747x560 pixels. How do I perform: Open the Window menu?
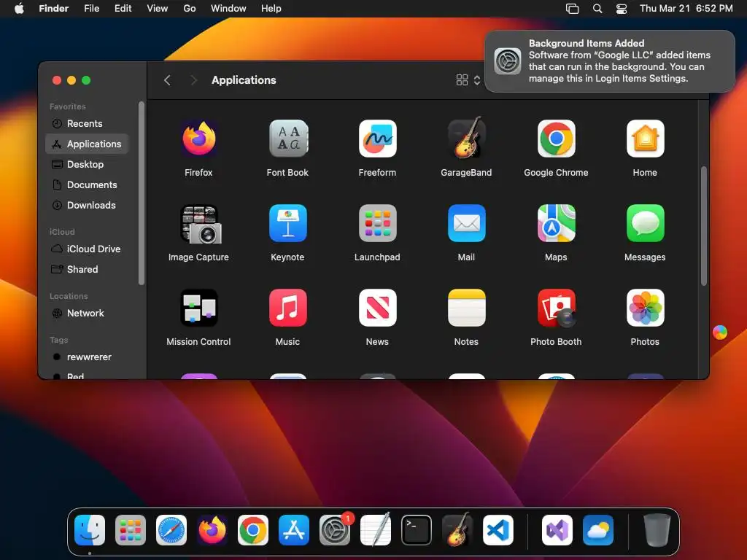(228, 9)
